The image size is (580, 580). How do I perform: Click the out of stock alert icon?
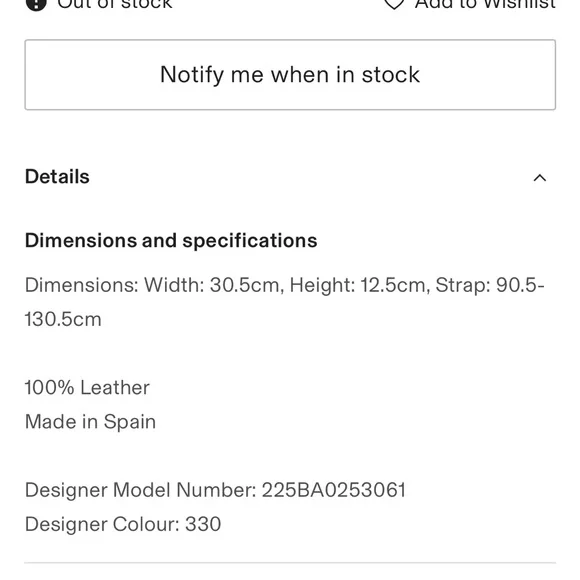click(x=36, y=4)
